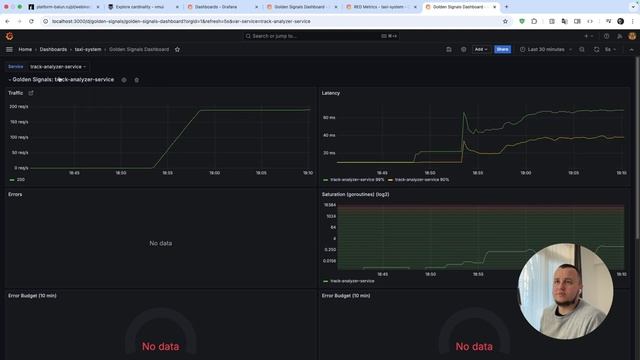This screenshot has height=360, width=640.
Task: Go back in browser history
Action: 7,21
